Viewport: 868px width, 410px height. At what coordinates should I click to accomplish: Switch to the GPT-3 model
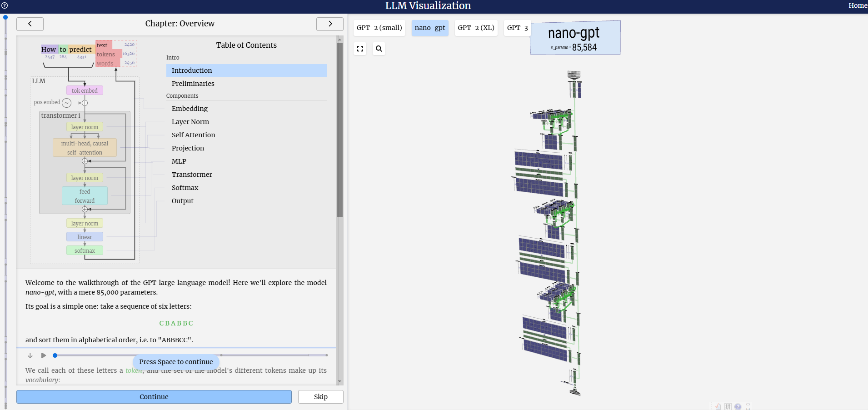click(x=517, y=28)
